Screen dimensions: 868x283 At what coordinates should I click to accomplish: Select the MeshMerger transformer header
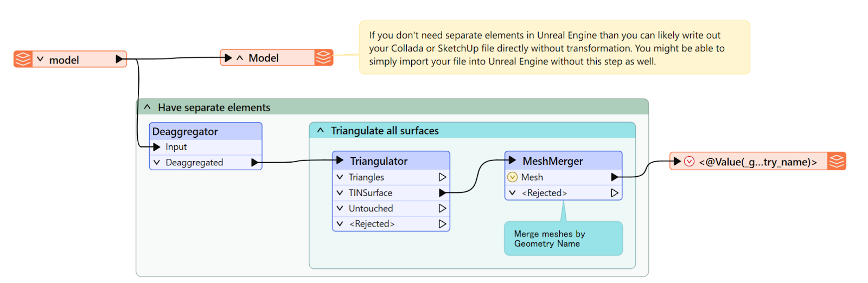point(563,161)
